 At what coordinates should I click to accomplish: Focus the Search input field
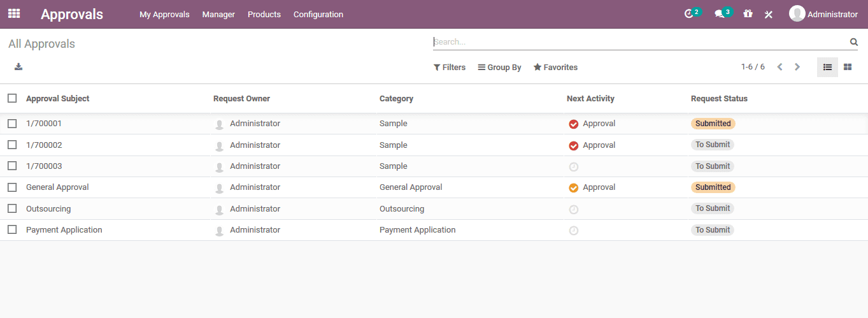coord(640,42)
